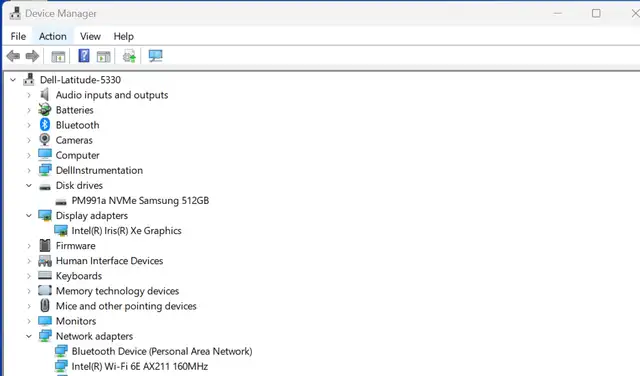640x376 pixels.
Task: Click the Display adapters category icon
Action: click(45, 215)
